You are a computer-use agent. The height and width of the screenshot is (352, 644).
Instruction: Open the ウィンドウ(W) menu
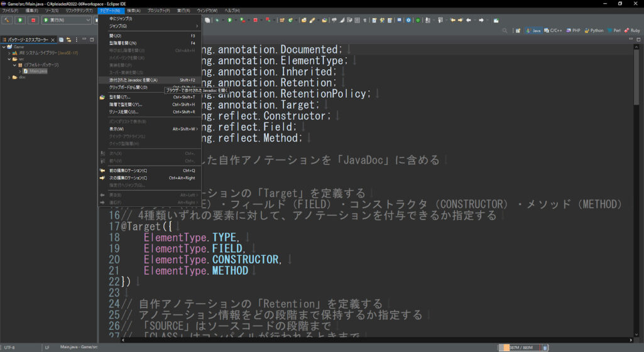[207, 10]
